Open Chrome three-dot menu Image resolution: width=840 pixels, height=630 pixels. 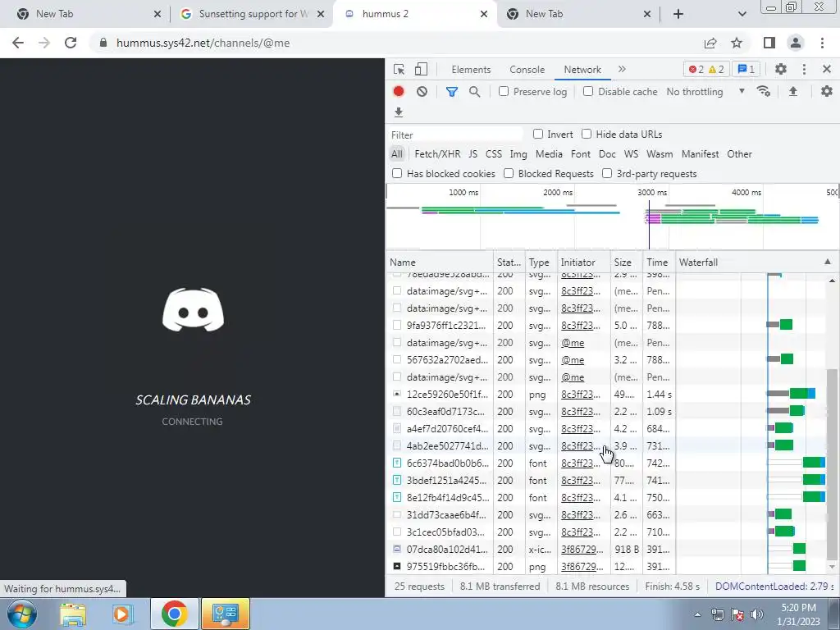pos(822,43)
